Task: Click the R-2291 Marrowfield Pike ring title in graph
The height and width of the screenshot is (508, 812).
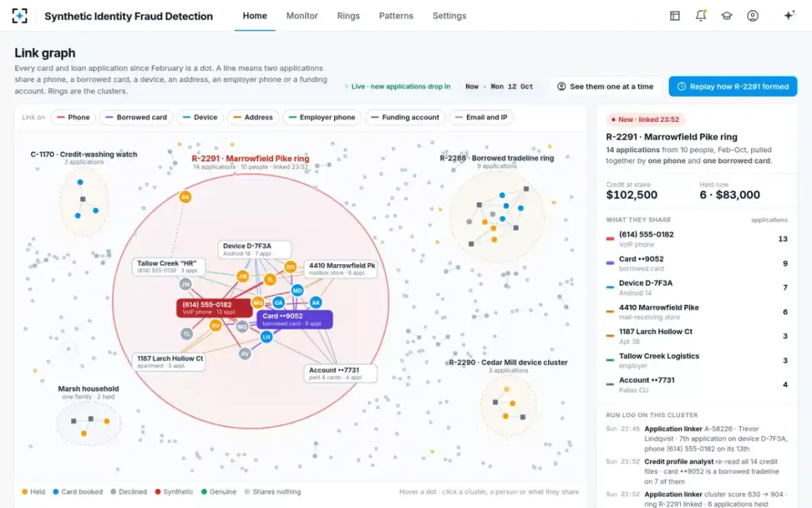Action: click(x=250, y=158)
